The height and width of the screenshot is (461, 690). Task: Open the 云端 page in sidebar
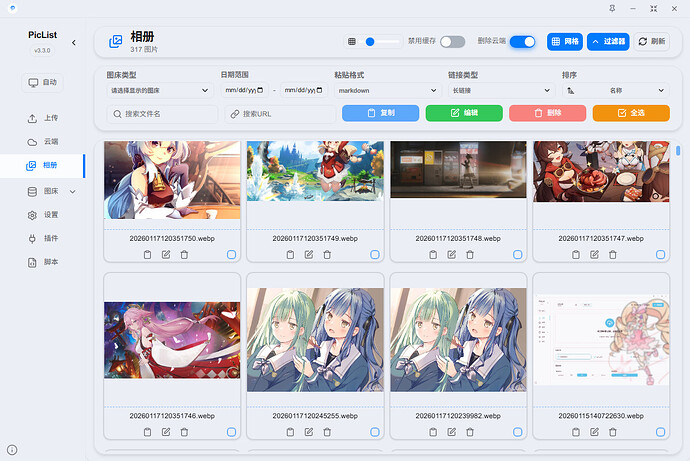pos(42,142)
